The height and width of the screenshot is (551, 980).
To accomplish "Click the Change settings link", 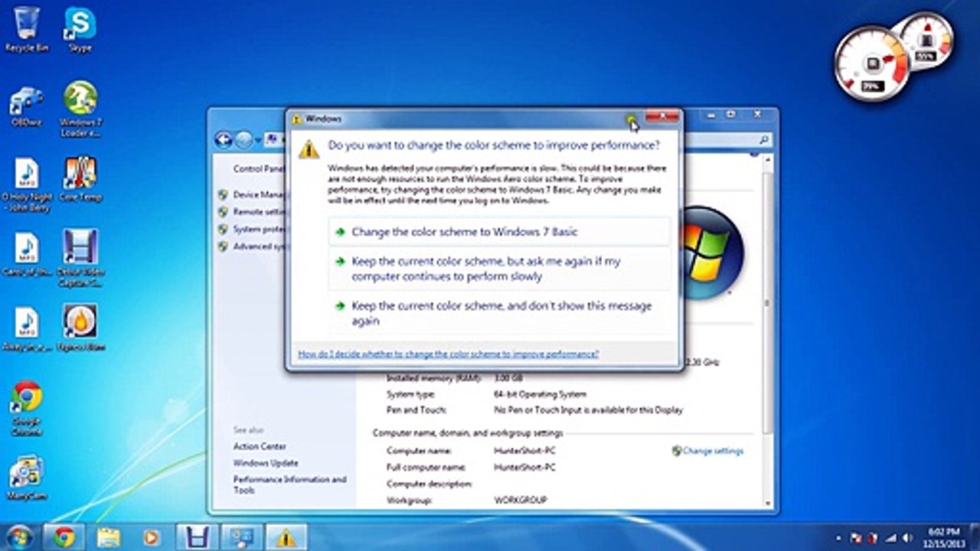I will pyautogui.click(x=712, y=451).
